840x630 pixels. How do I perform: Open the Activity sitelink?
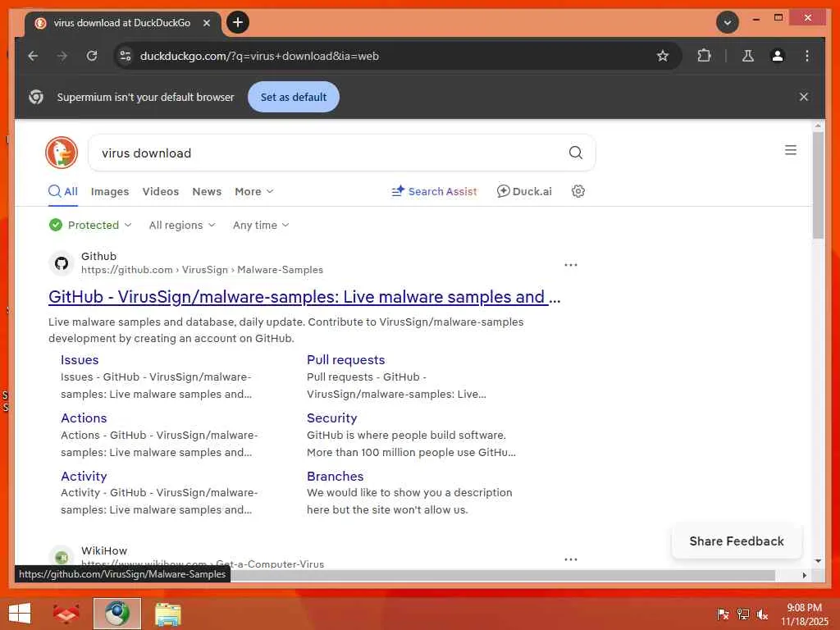point(84,477)
